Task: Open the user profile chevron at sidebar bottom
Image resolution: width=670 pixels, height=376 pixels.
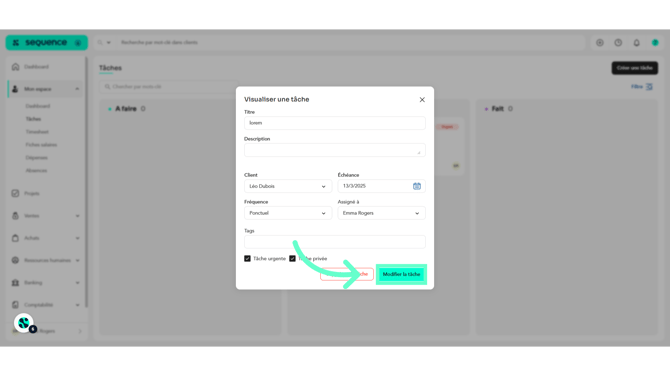Action: click(x=80, y=331)
